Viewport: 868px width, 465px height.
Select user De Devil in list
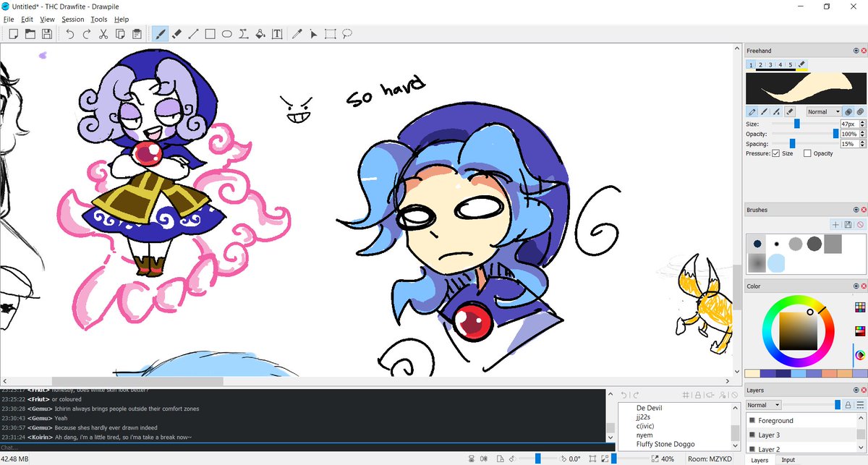pos(649,408)
